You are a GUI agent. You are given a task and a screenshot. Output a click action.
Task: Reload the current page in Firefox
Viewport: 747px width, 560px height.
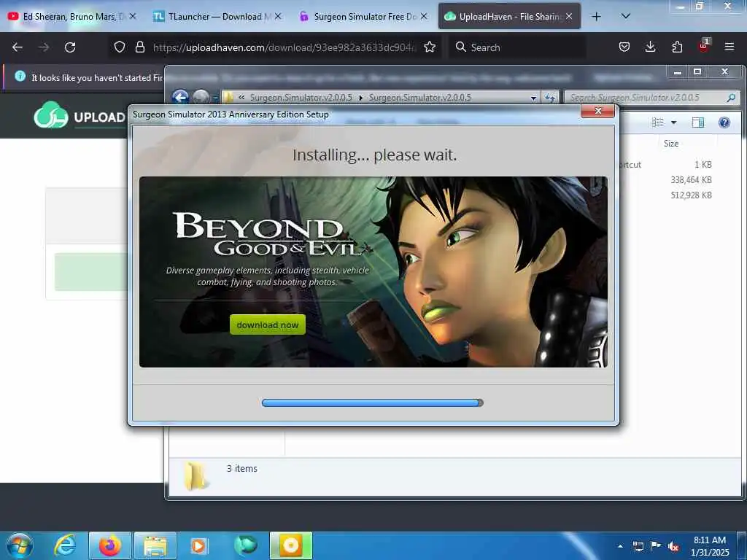coord(70,47)
